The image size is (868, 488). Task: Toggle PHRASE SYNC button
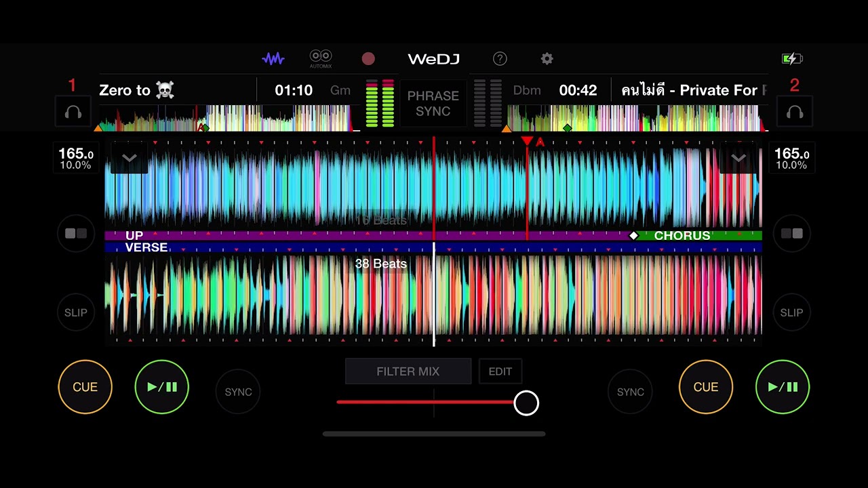(x=433, y=103)
